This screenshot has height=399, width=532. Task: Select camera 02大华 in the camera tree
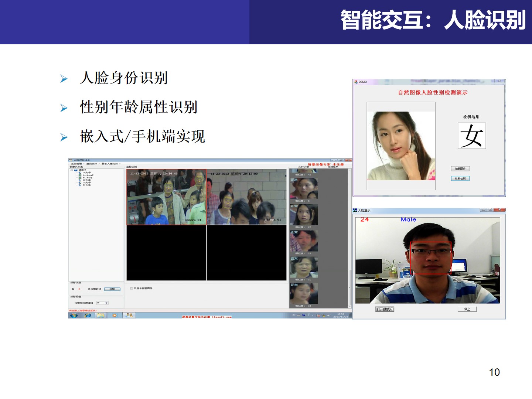(x=87, y=183)
